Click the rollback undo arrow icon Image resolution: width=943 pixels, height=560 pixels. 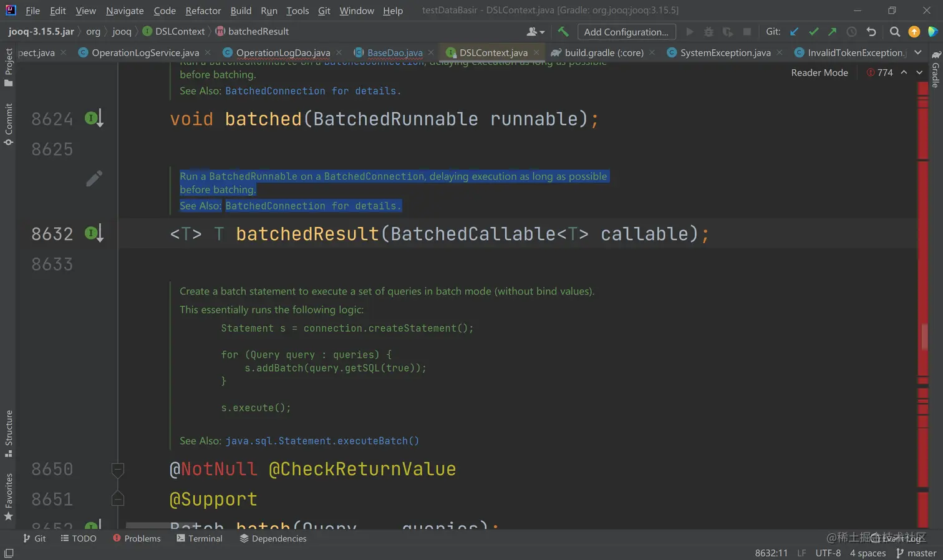tap(871, 32)
